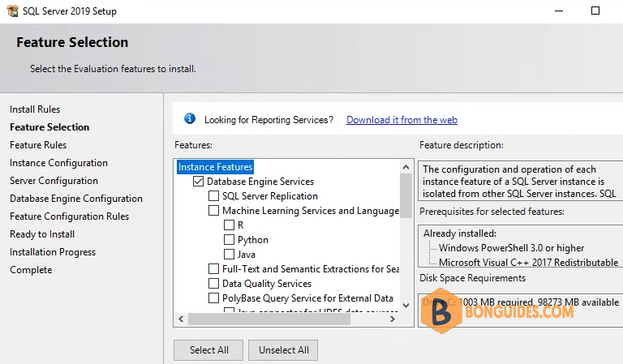
Task: Tick the R language checkbox
Action: pos(230,225)
